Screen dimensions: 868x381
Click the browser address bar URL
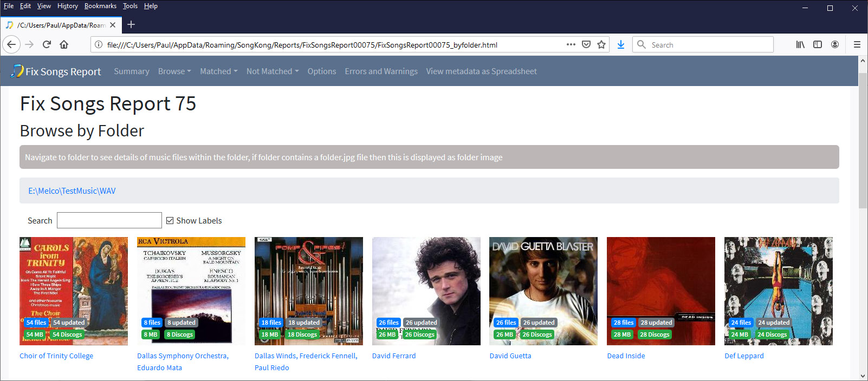point(302,45)
